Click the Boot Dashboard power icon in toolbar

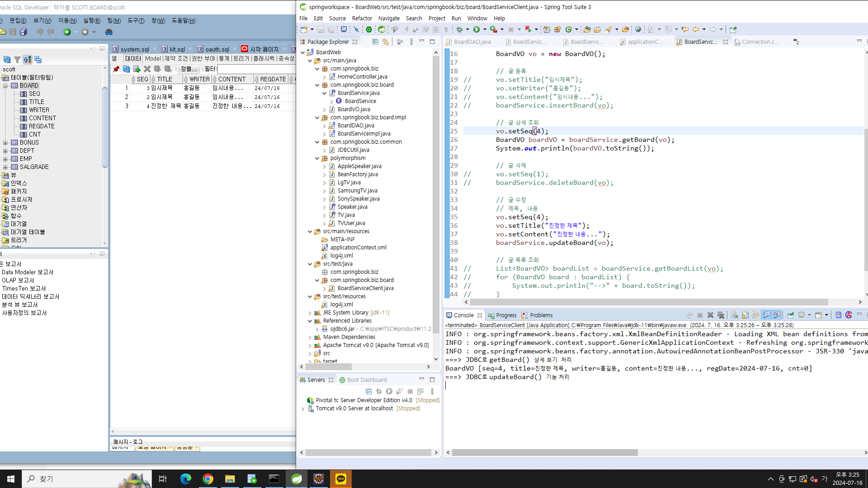pos(369,29)
